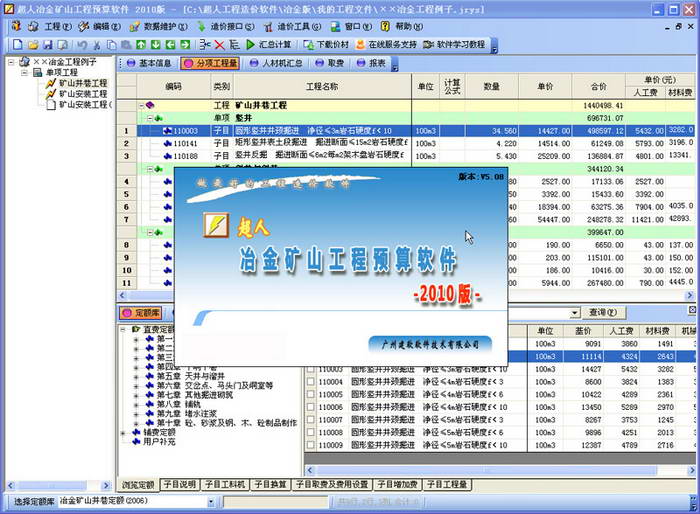Click the scissors cut icon
The image size is (700, 514).
pos(96,44)
